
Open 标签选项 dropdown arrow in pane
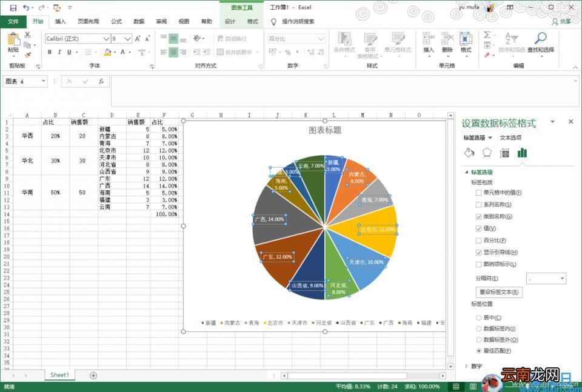pyautogui.click(x=490, y=138)
